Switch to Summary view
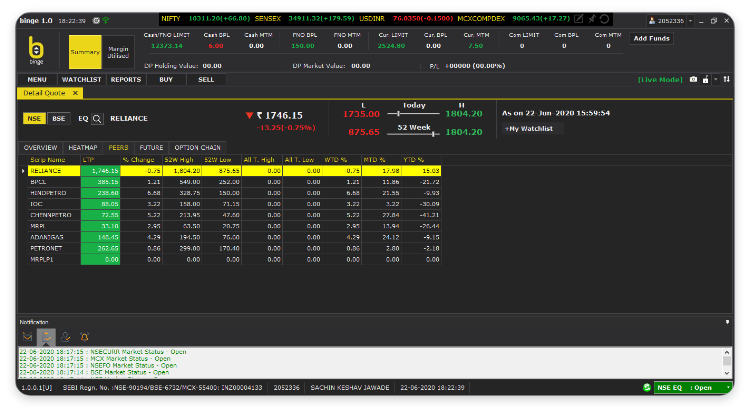The width and height of the screenshot is (750, 414). pyautogui.click(x=85, y=52)
